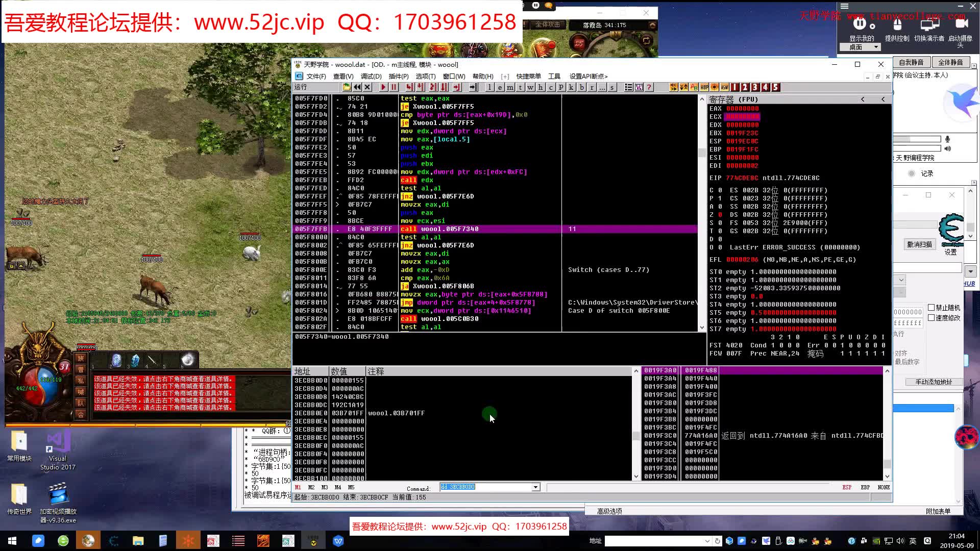Open the 设置API断点 menu
Screen dimensions: 980x551
coord(589,76)
